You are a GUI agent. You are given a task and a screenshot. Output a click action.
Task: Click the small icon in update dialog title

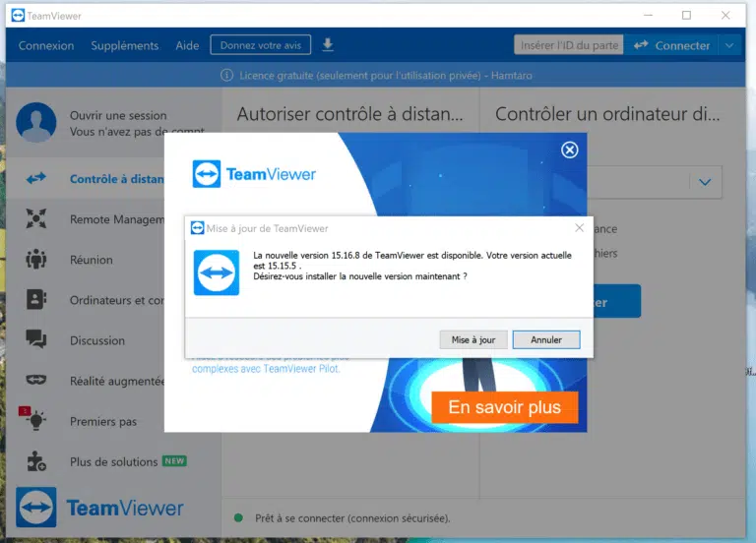197,228
